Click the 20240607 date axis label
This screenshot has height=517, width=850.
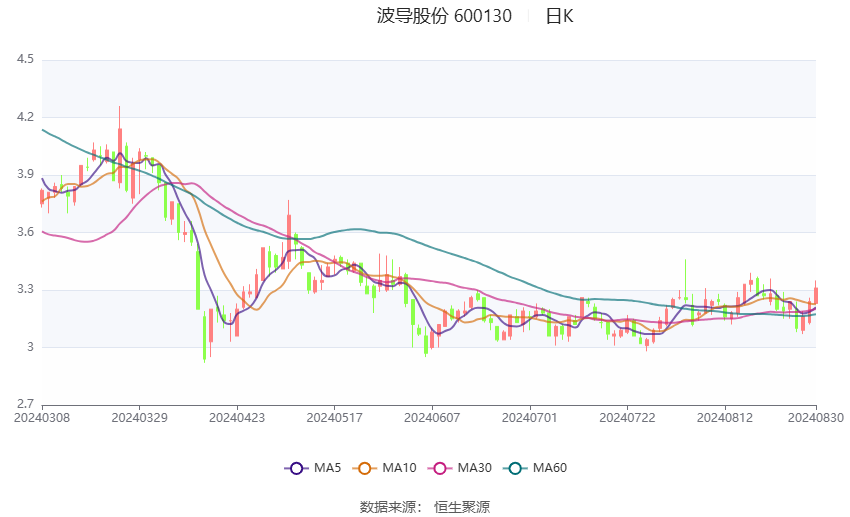point(432,416)
